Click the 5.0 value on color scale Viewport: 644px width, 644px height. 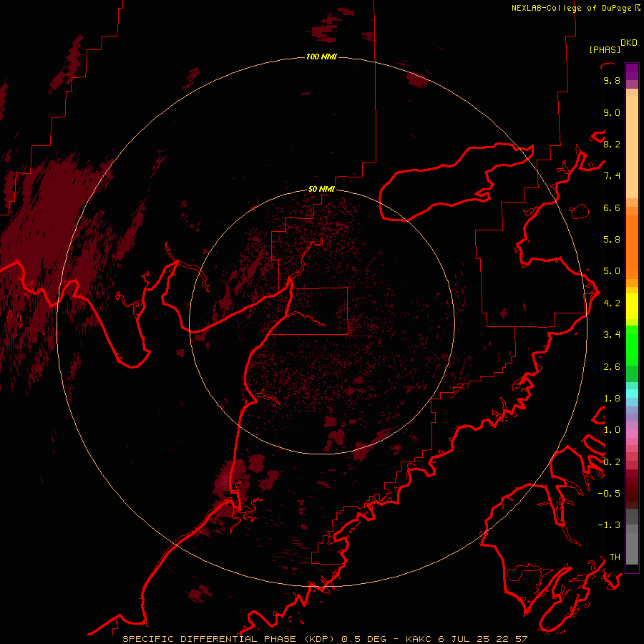click(612, 271)
